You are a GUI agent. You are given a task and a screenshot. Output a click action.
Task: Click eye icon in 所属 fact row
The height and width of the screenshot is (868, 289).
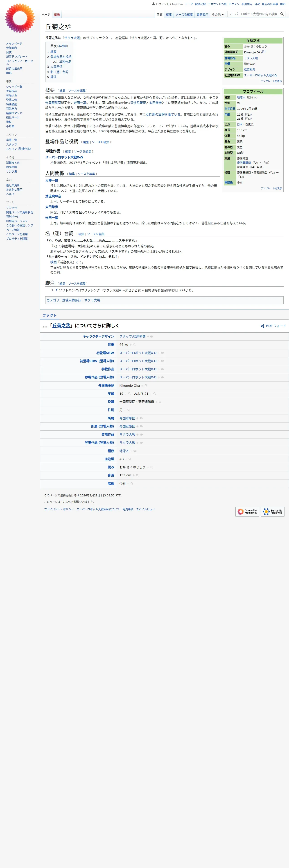point(141,418)
